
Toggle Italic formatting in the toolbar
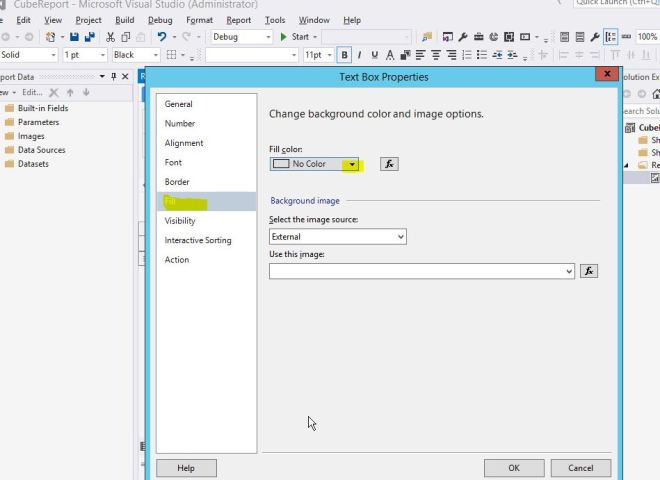coord(360,55)
